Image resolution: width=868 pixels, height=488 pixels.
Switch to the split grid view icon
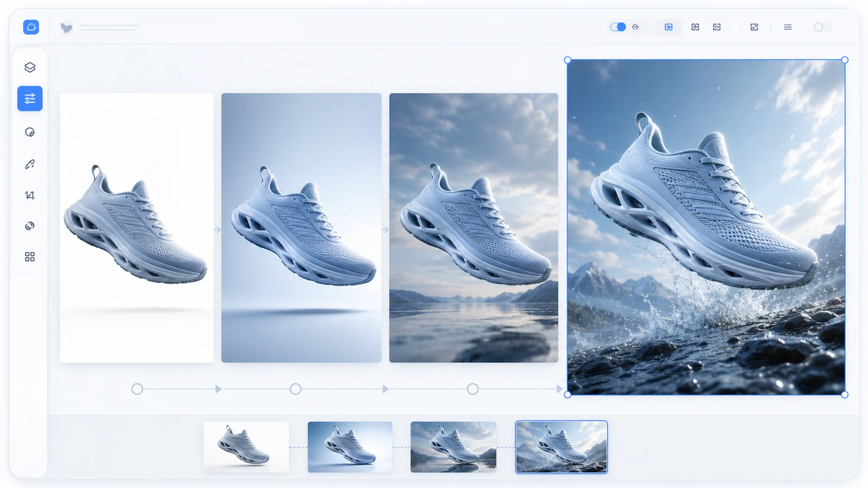click(717, 27)
